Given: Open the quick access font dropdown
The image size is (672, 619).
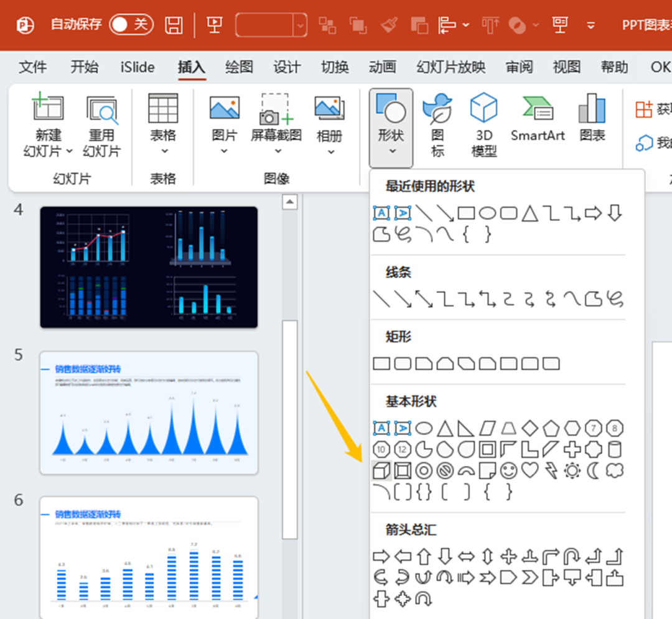Looking at the screenshot, I should click(x=300, y=26).
